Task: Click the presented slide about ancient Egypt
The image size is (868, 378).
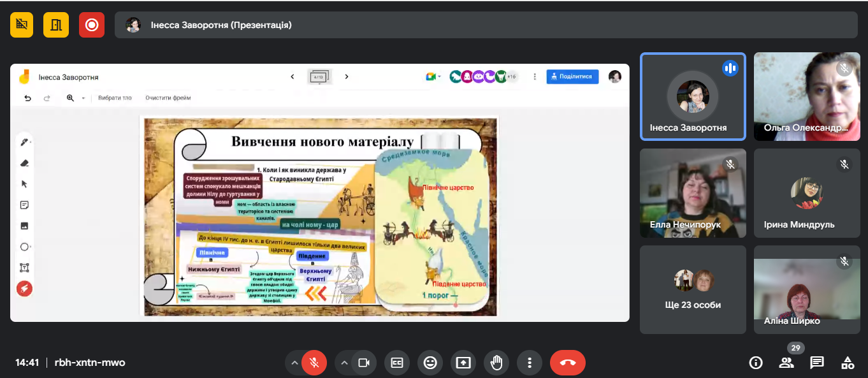Action: point(319,216)
